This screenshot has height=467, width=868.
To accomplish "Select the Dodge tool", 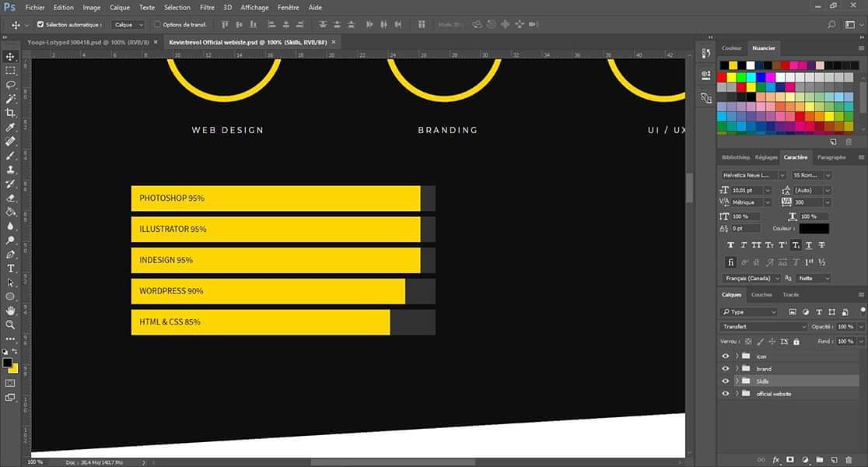I will coord(11,241).
